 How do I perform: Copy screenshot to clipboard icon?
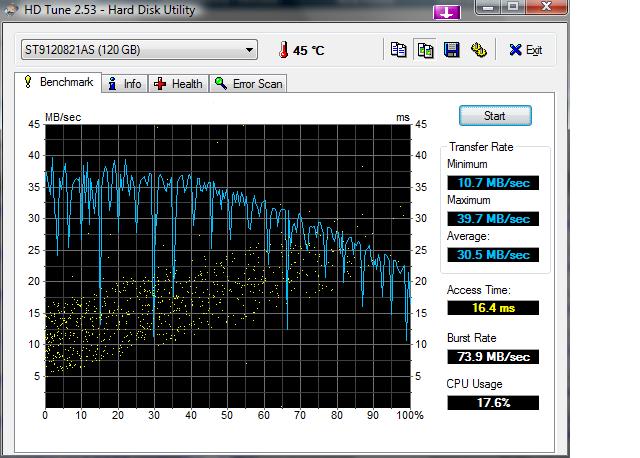425,50
